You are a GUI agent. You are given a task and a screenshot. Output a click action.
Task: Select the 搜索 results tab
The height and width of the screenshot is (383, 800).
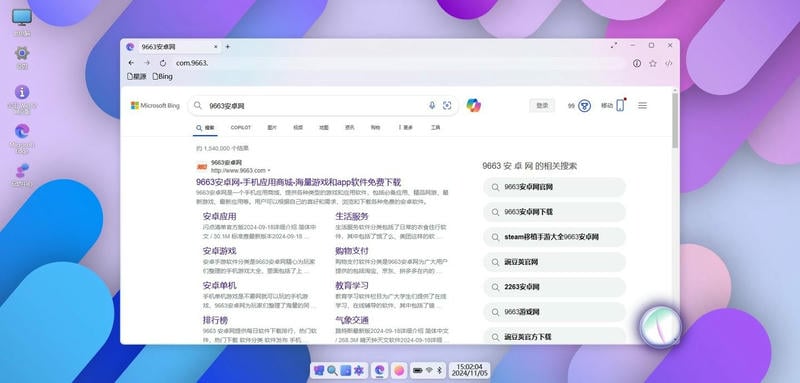pyautogui.click(x=205, y=128)
